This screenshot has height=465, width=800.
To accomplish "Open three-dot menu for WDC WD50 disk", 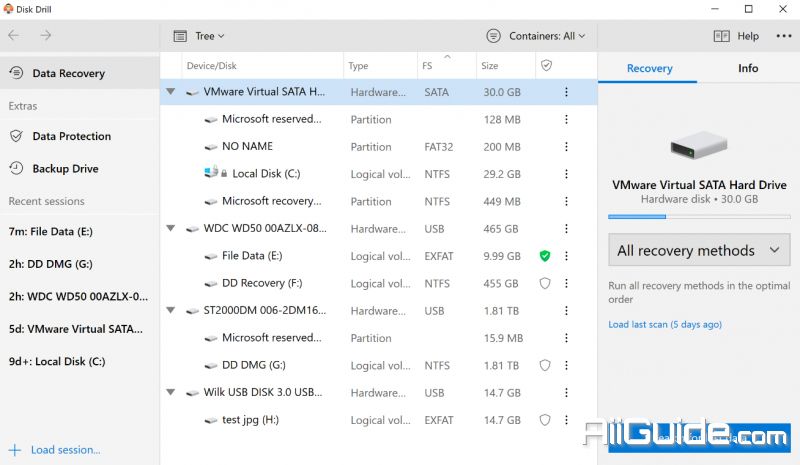I will tap(566, 229).
